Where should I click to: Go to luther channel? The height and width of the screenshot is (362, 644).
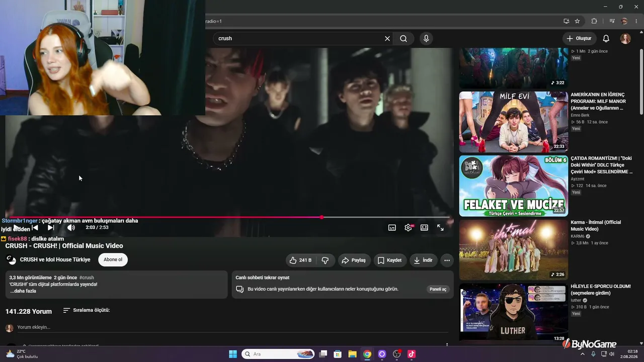(x=576, y=300)
